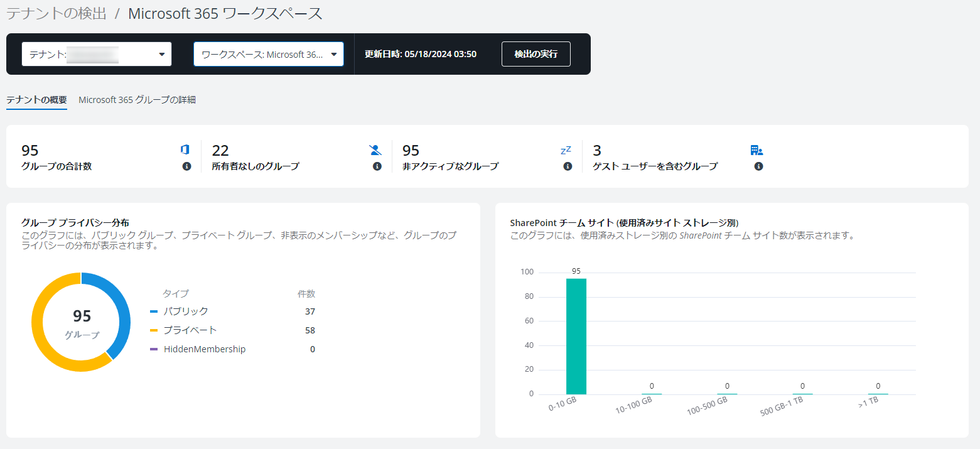This screenshot has height=449, width=980.
Task: Click the 所有者なしのグループ count 22
Action: click(220, 150)
